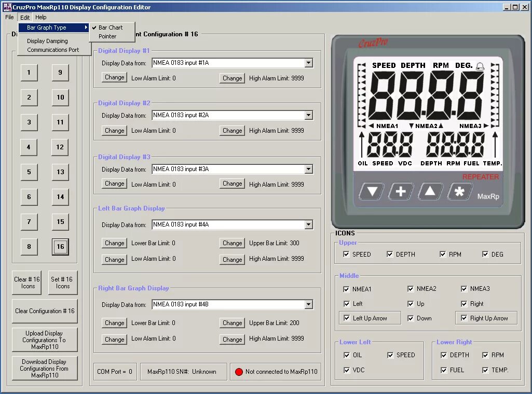Screen dimensions: 532x394
Task: Uncheck the upper RPM icon checkbox
Action: [443, 254]
